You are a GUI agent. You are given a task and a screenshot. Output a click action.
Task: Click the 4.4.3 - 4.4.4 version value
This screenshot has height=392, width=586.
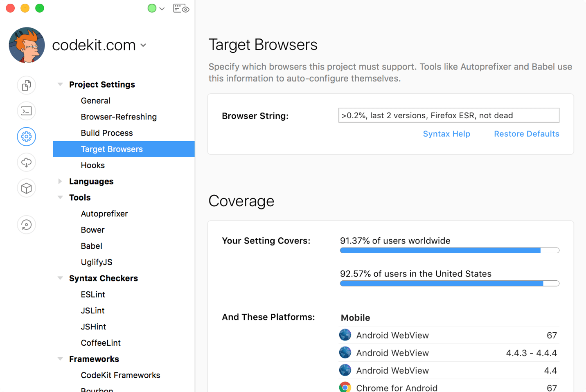point(532,353)
